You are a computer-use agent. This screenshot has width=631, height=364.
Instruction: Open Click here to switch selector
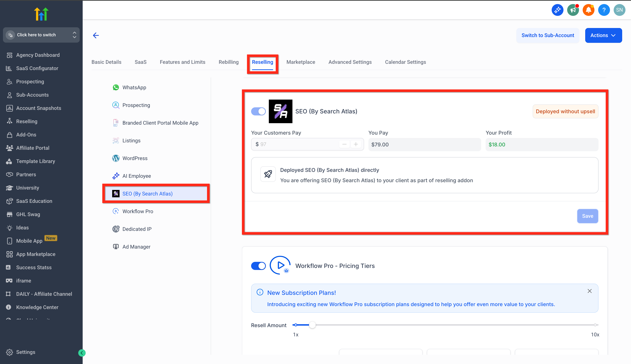click(x=41, y=35)
